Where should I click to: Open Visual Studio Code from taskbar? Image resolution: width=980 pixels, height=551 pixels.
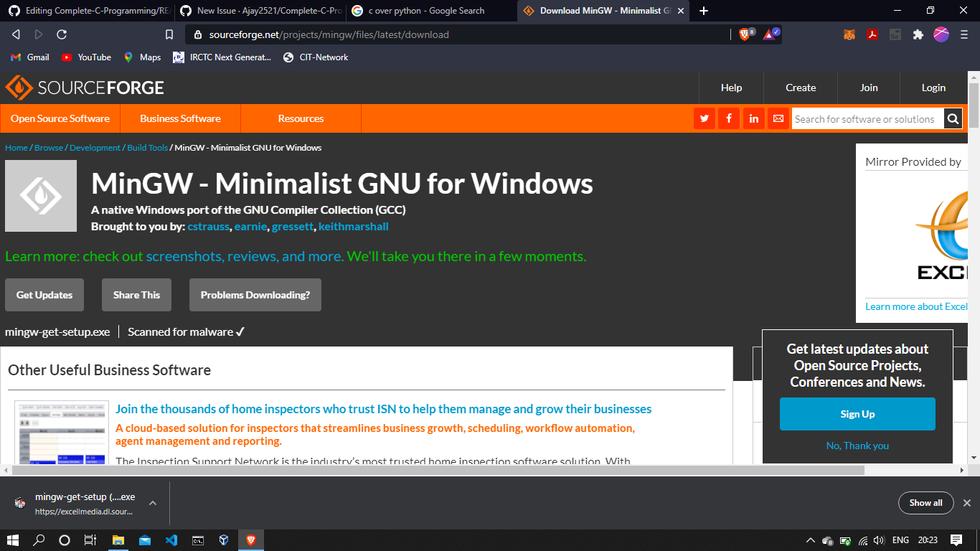(171, 540)
